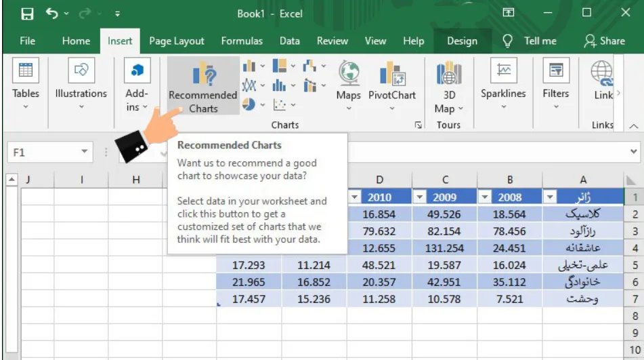This screenshot has height=360, width=644.
Task: Open the charts dialog launcher
Action: click(418, 125)
